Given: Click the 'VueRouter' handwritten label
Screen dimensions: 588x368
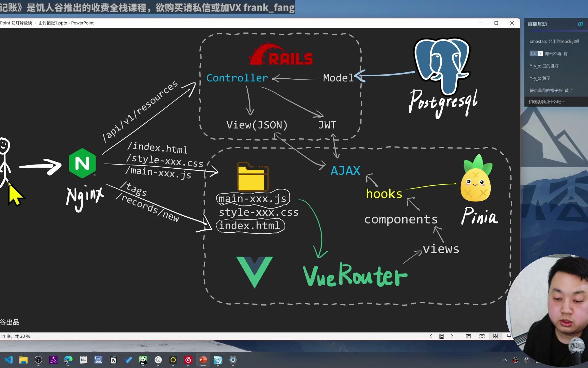Looking at the screenshot, I should (355, 275).
